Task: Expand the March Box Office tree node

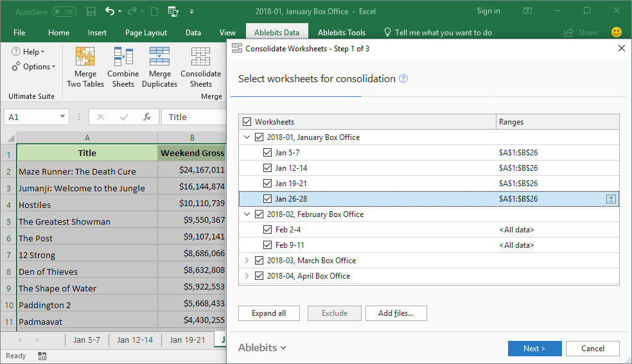Action: [247, 261]
